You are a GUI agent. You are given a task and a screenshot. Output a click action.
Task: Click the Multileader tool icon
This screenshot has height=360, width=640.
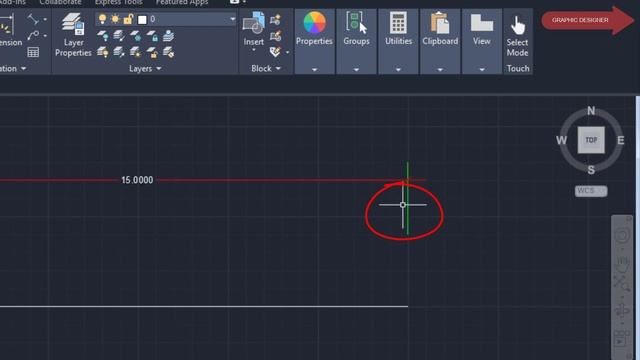(x=33, y=36)
